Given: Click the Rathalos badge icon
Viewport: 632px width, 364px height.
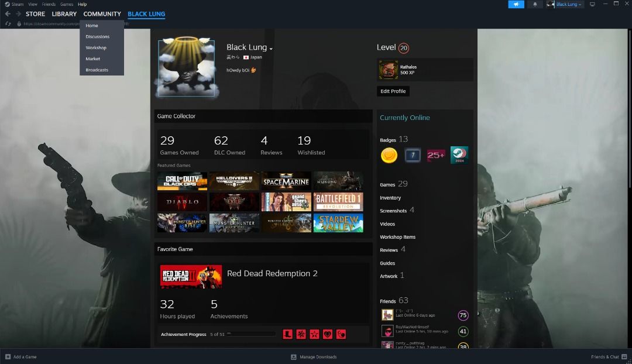Looking at the screenshot, I should [x=388, y=70].
